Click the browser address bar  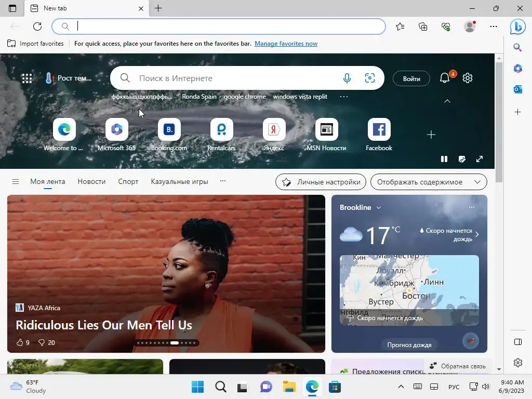219,26
